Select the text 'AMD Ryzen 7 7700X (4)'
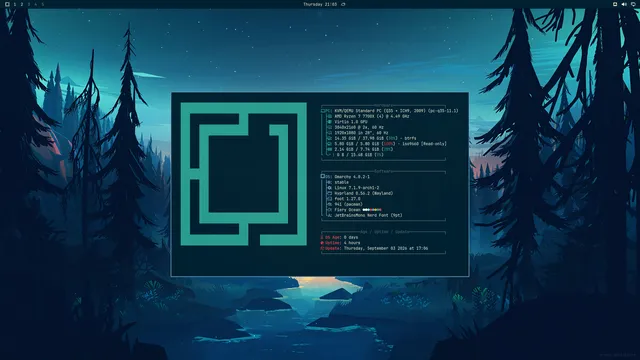 coord(359,116)
